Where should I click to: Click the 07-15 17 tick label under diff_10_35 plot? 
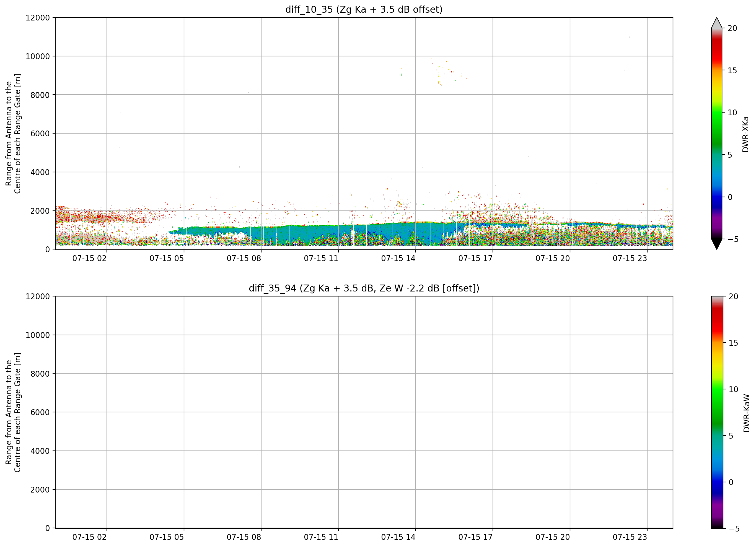[475, 259]
